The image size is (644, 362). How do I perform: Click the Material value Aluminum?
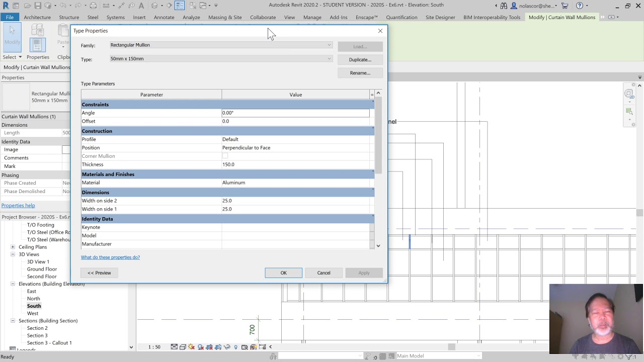(x=295, y=183)
